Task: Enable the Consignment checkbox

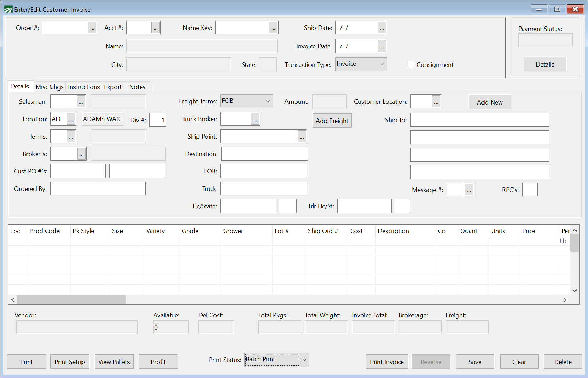Action: [x=411, y=64]
